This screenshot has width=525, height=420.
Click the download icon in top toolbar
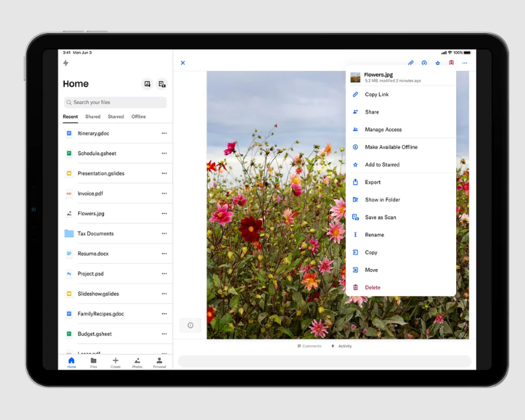click(424, 63)
